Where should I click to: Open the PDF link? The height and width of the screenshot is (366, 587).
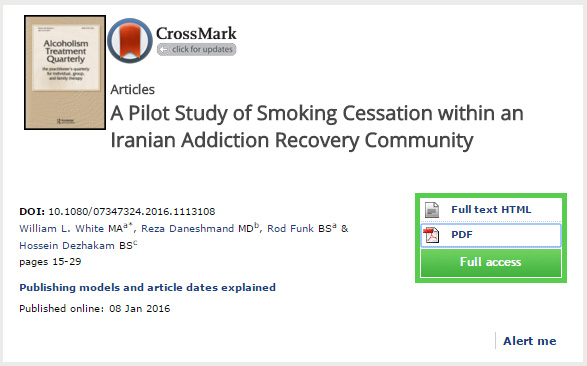coord(462,235)
